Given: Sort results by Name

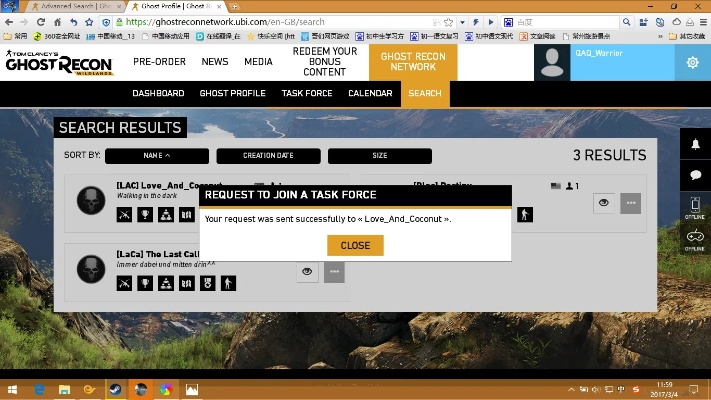Looking at the screenshot, I should tap(157, 156).
